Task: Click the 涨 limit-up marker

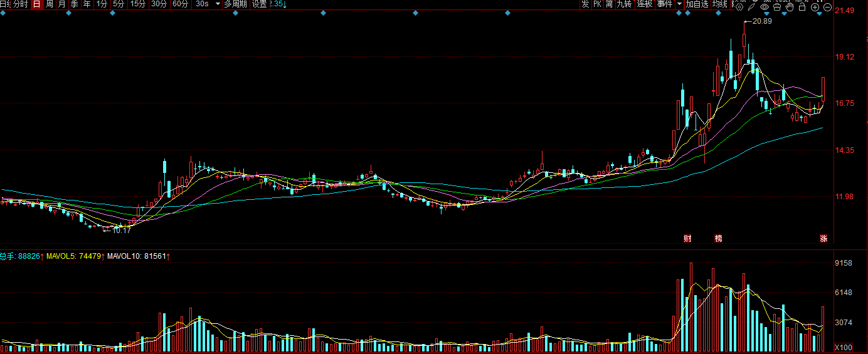Action: 823,238
